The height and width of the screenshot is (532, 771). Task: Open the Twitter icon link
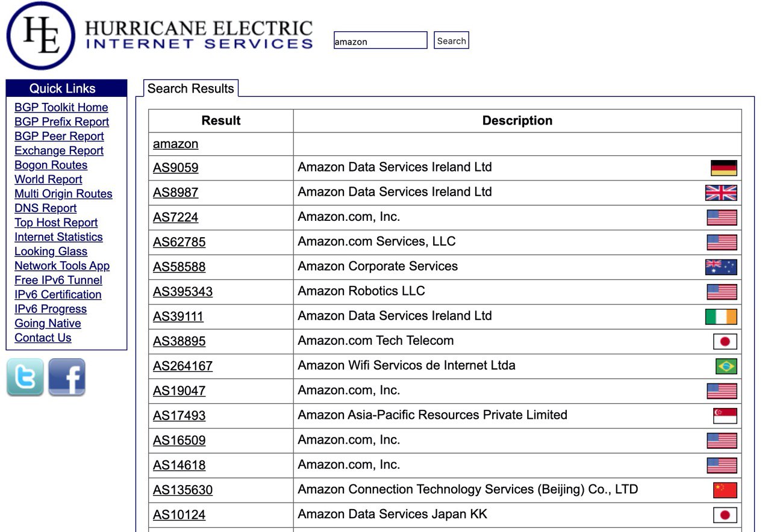(x=25, y=377)
